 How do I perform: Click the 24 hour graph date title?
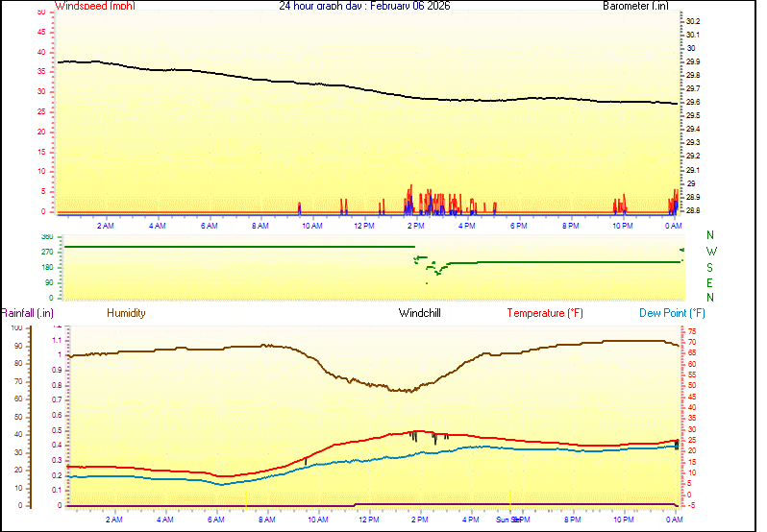[x=364, y=6]
